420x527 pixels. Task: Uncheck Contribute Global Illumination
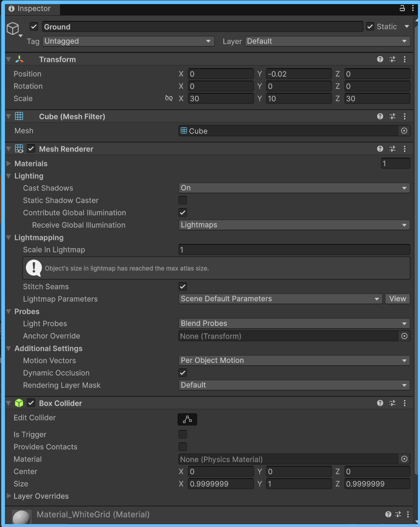click(x=183, y=212)
